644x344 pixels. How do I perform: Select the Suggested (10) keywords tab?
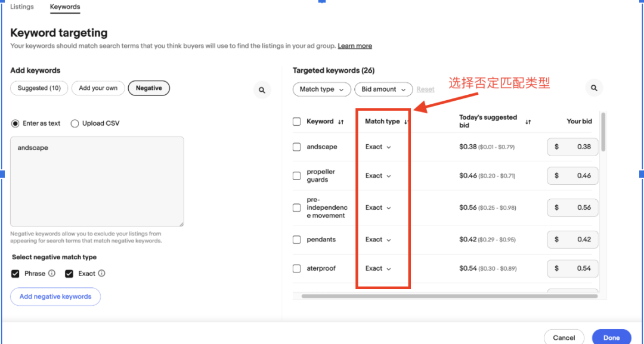coord(39,88)
